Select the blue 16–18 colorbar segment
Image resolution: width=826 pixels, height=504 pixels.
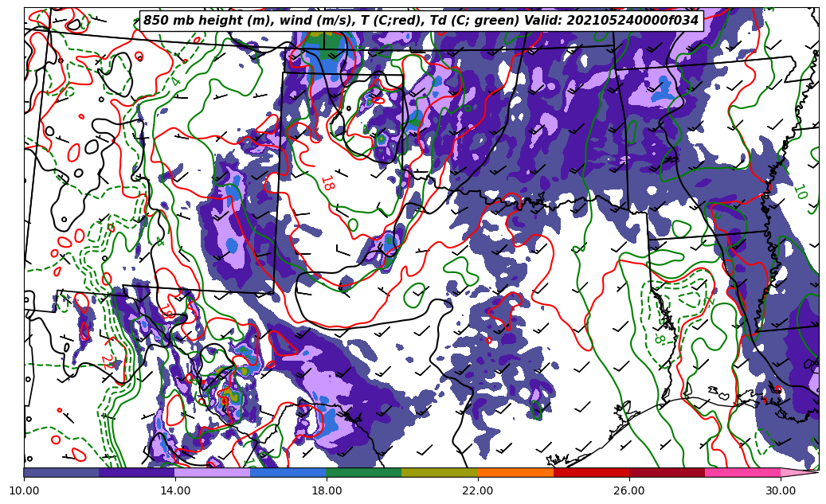[x=288, y=472]
